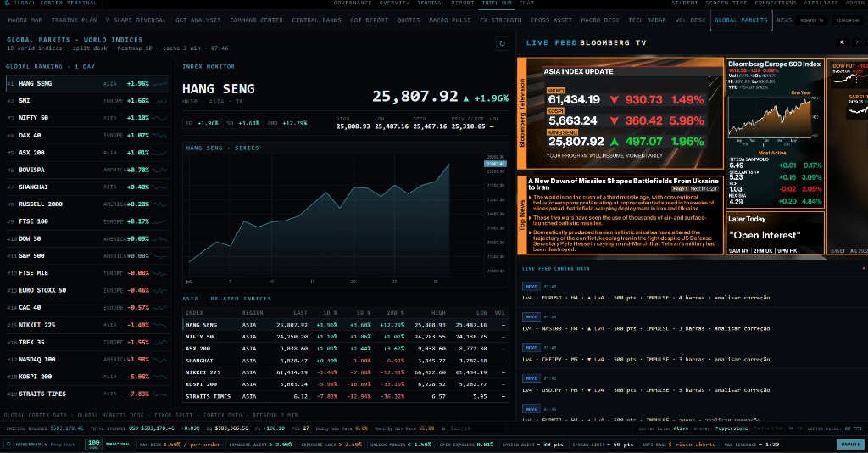Select Intel Hub in top menu
Viewport: 868px width, 453px height.
[497, 3]
